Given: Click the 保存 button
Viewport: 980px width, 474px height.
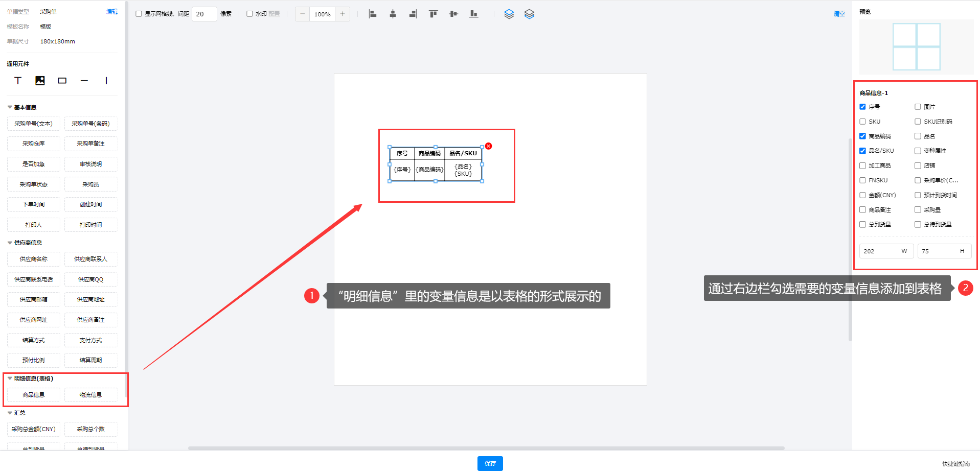Looking at the screenshot, I should pyautogui.click(x=490, y=463).
